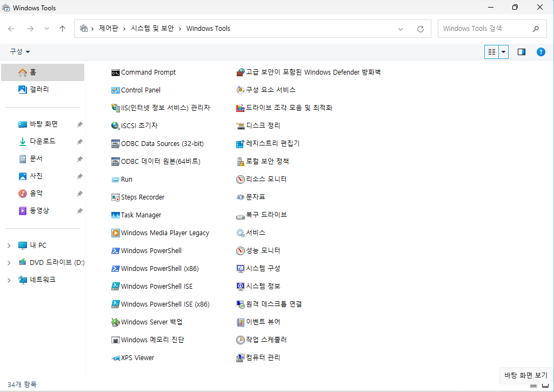Image resolution: width=554 pixels, height=392 pixels.
Task: Select the iSCSI 초기자 icon
Action: 115,126
